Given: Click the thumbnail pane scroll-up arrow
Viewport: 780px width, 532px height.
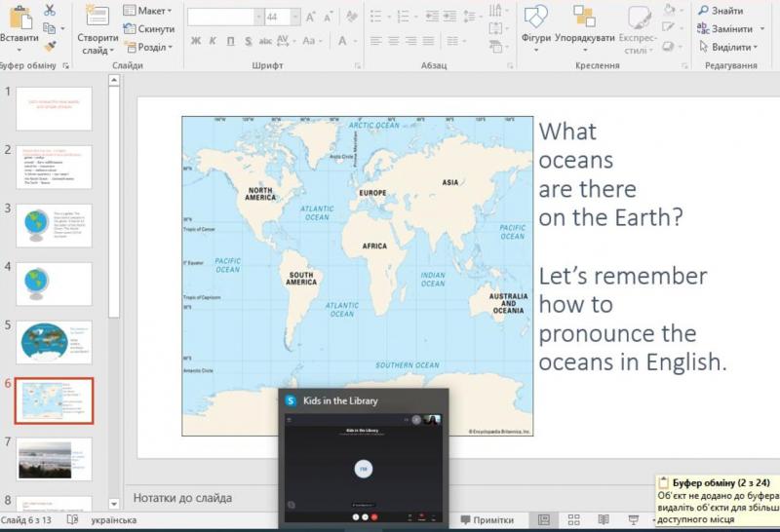Looking at the screenshot, I should click(x=114, y=80).
